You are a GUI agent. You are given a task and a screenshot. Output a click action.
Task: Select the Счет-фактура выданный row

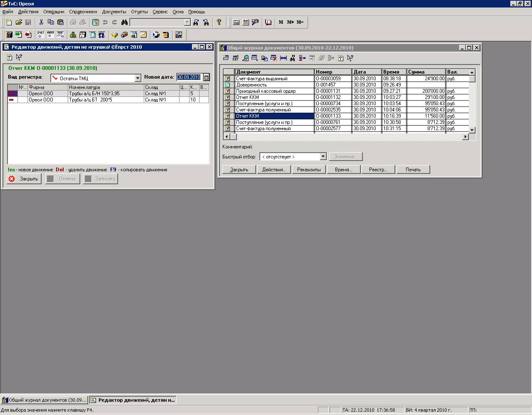[x=346, y=79]
